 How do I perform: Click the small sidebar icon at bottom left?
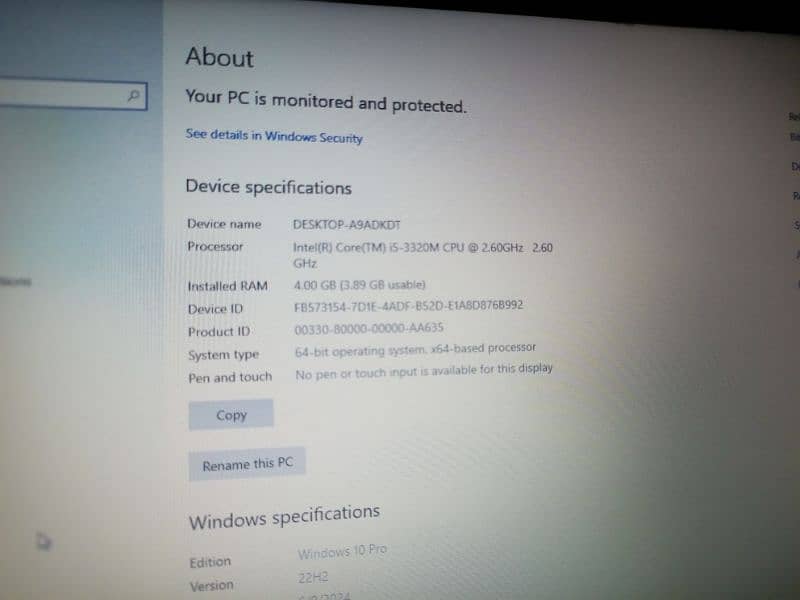(44, 541)
